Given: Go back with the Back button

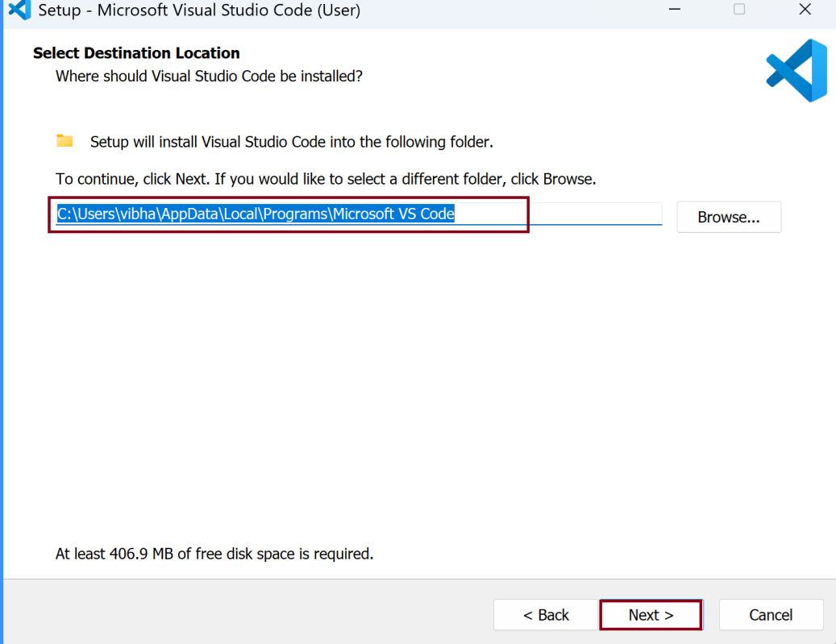Looking at the screenshot, I should [x=546, y=615].
